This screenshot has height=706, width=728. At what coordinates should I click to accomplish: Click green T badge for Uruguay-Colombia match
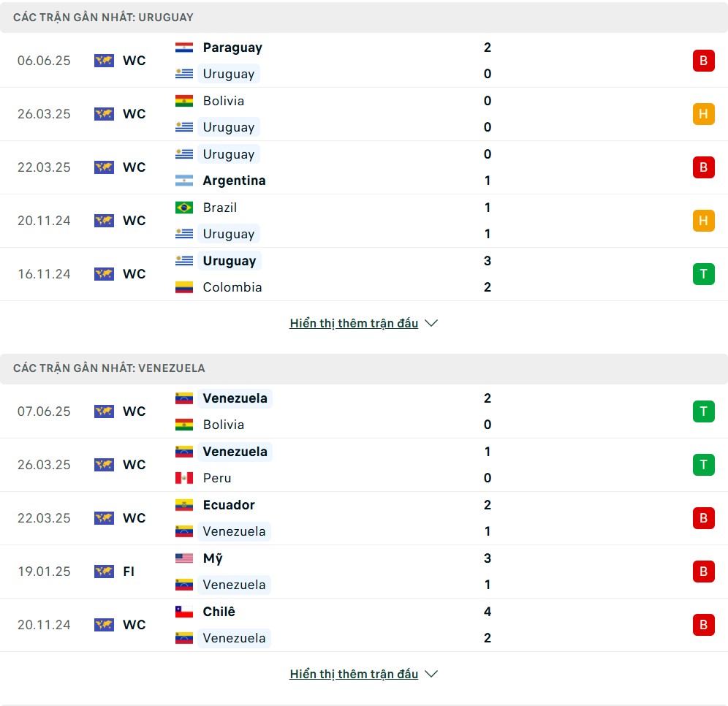(703, 274)
